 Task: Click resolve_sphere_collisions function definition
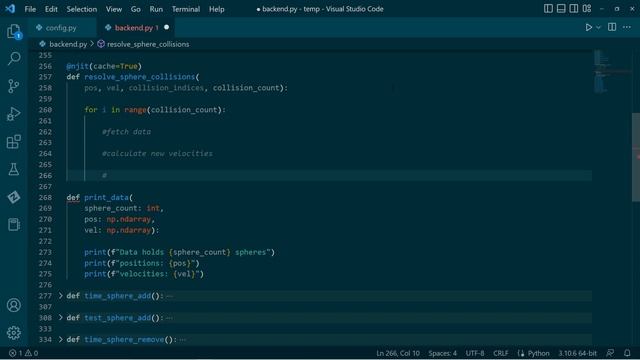[x=140, y=77]
